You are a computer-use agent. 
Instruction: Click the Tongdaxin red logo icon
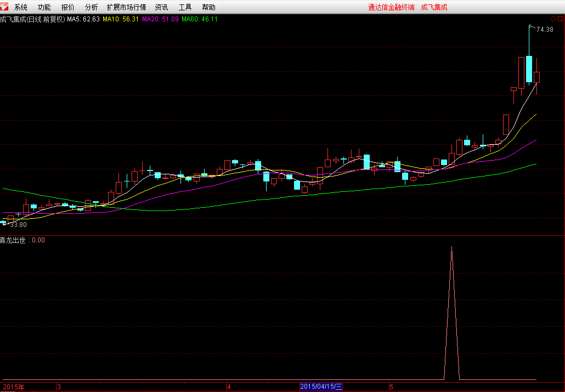(x=5, y=7)
